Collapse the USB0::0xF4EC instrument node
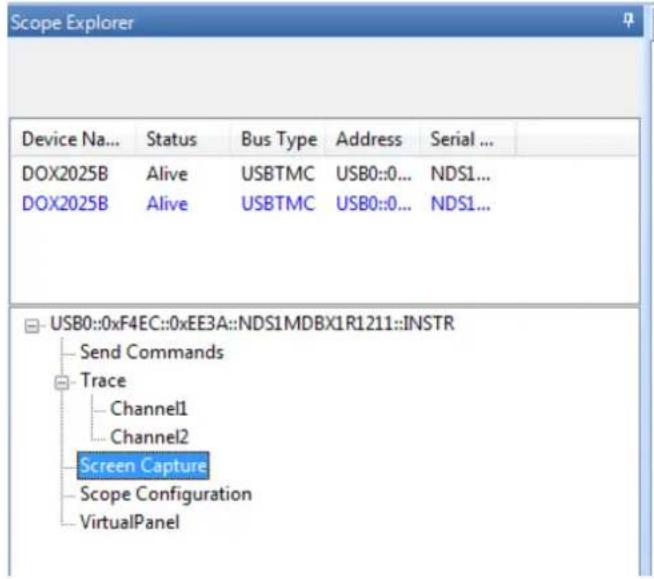Image resolution: width=654 pixels, height=579 pixels. [32, 326]
